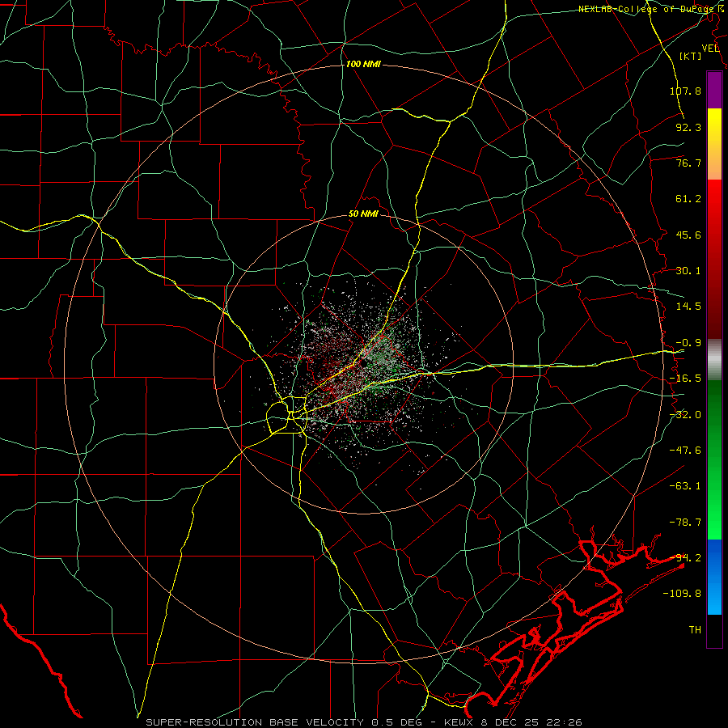Select the -16.5 velocity legend value

coord(685,379)
